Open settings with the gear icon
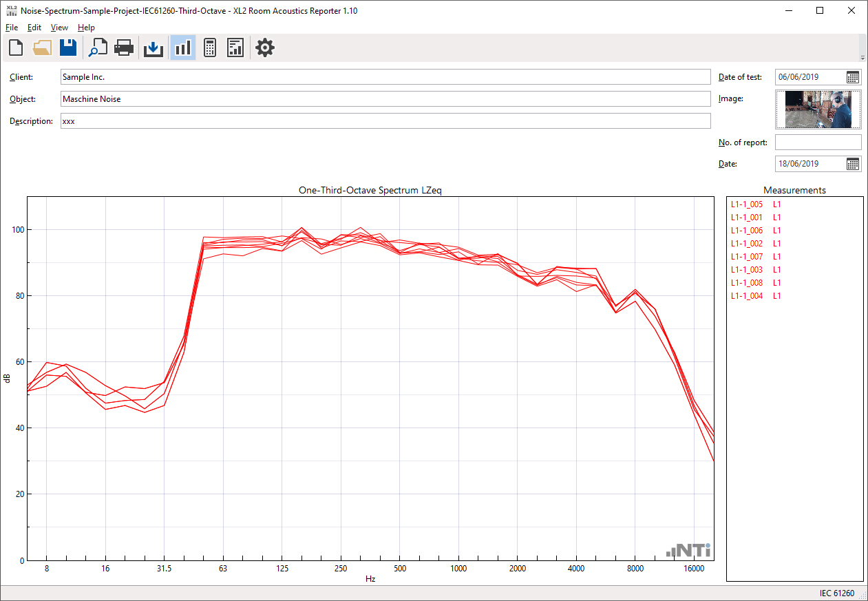868x601 pixels. coord(265,48)
